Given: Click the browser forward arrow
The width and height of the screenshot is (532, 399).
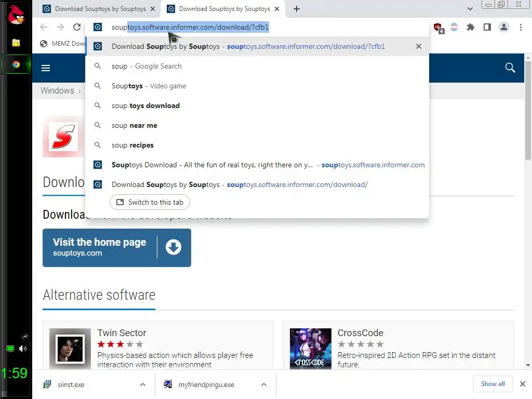Looking at the screenshot, I should click(x=60, y=27).
